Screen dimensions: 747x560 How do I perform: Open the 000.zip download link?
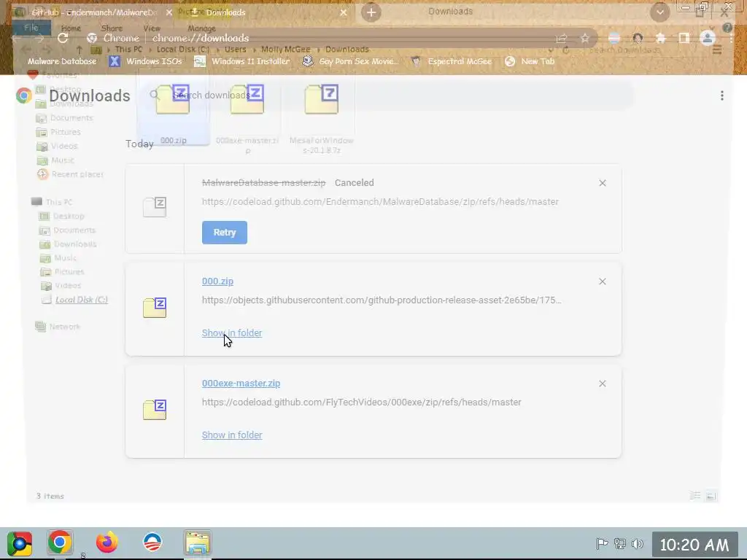pos(217,281)
